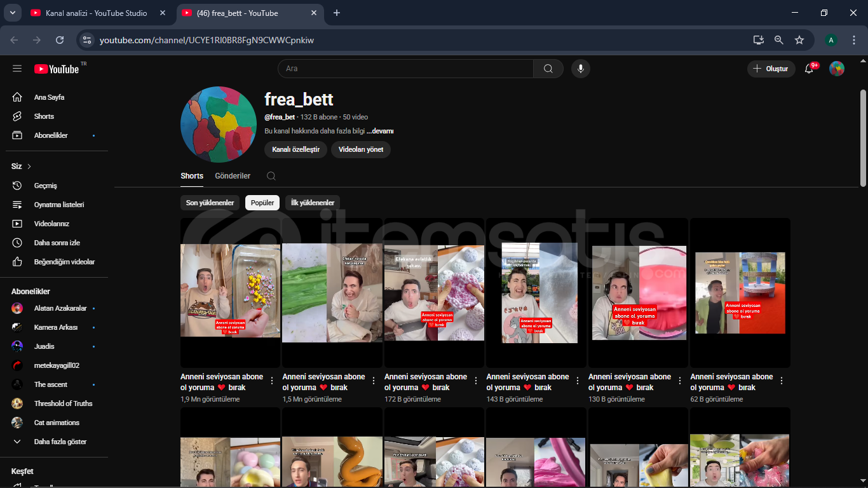This screenshot has width=868, height=488.
Task: Open the notifications bell
Action: [809, 69]
